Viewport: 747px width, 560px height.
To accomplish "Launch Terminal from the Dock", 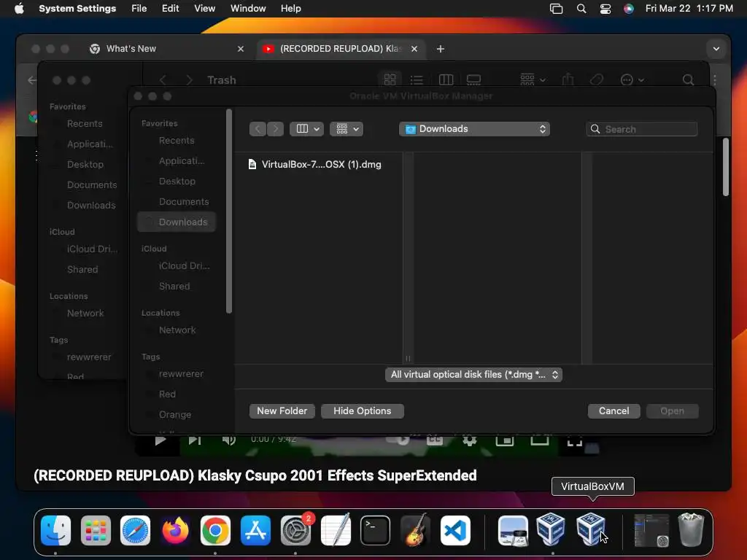I will pyautogui.click(x=376, y=530).
